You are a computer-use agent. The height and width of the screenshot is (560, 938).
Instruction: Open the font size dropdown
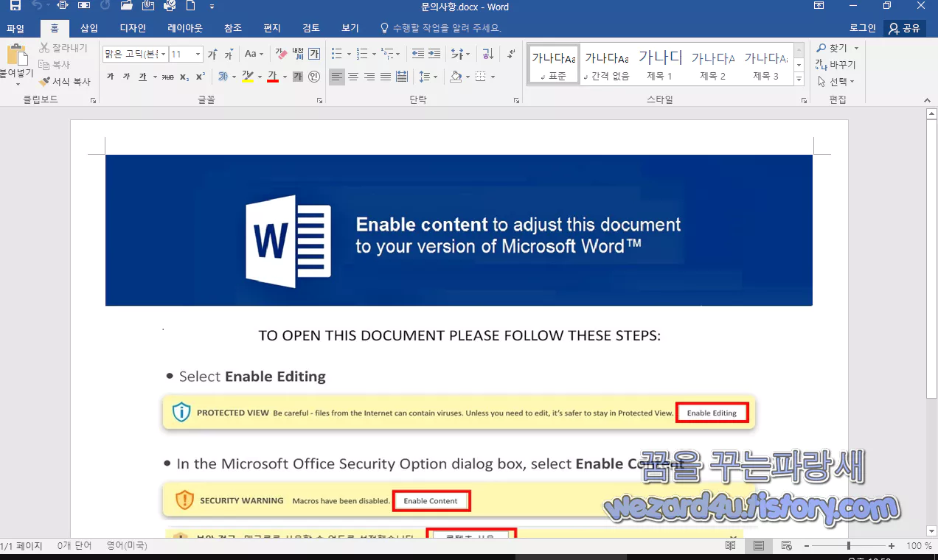tap(198, 55)
